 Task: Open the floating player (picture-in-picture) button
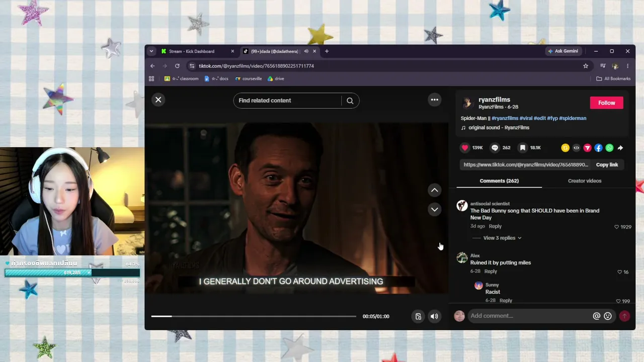coord(418,316)
